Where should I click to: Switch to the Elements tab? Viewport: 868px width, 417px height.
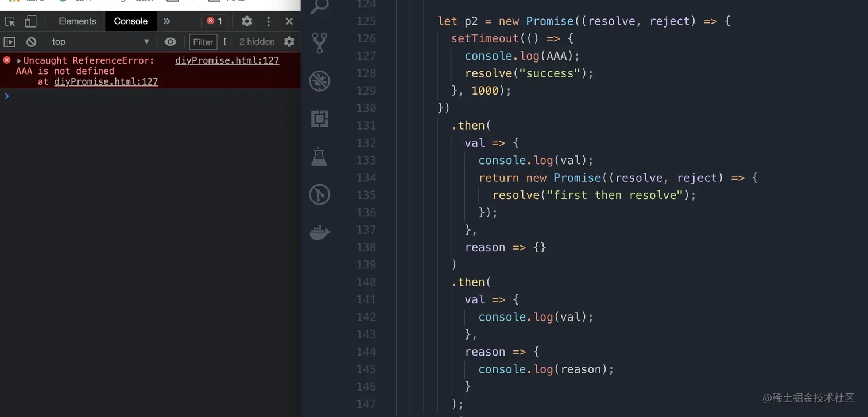(77, 21)
